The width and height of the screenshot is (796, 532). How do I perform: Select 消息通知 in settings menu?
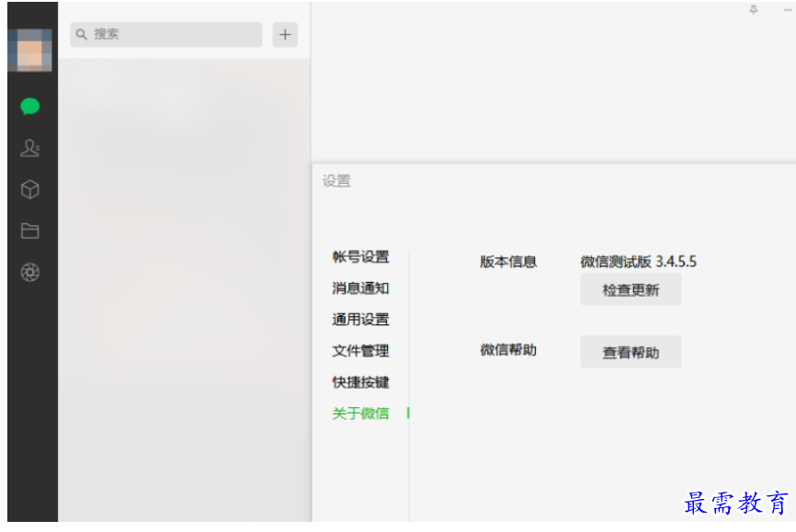coord(360,289)
